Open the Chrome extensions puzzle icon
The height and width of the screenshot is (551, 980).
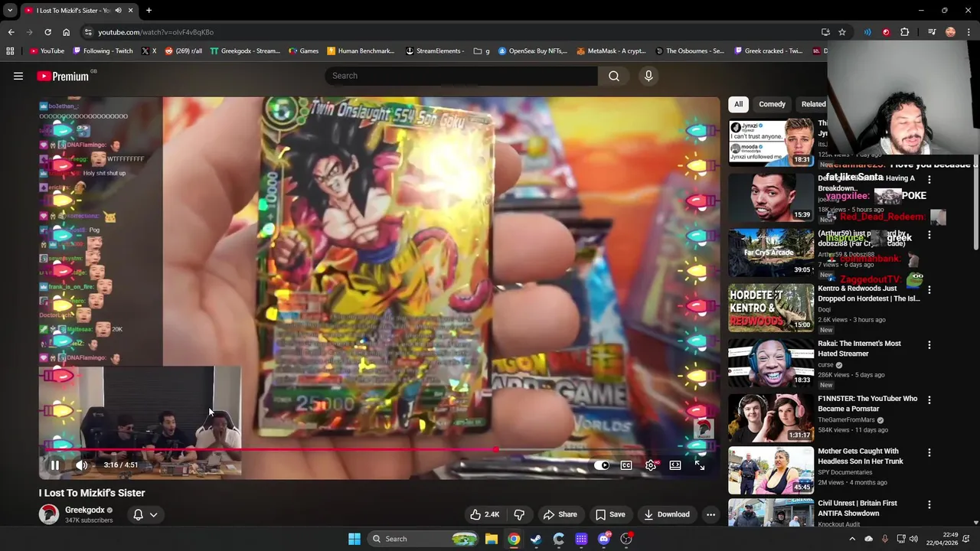point(905,32)
